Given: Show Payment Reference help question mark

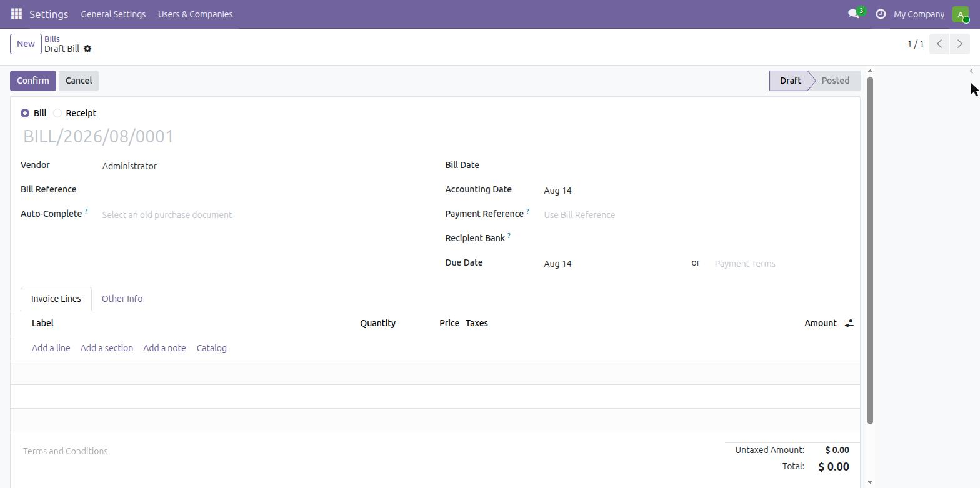Looking at the screenshot, I should click(x=527, y=211).
